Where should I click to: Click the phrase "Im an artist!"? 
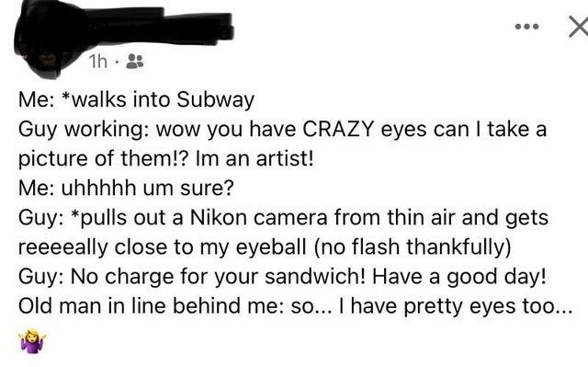pos(254,159)
